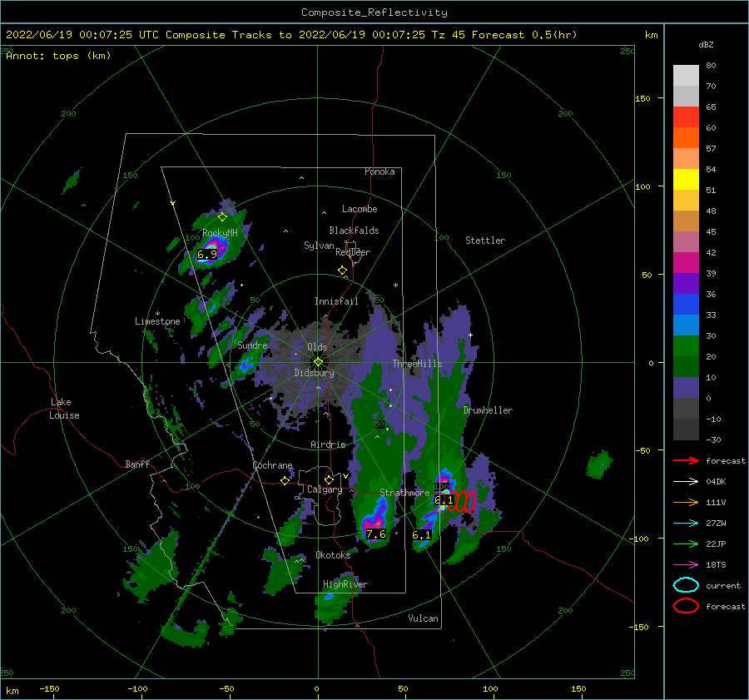
Task: Pick the magenta 39-42 dBZ color swatch
Action: click(x=686, y=263)
